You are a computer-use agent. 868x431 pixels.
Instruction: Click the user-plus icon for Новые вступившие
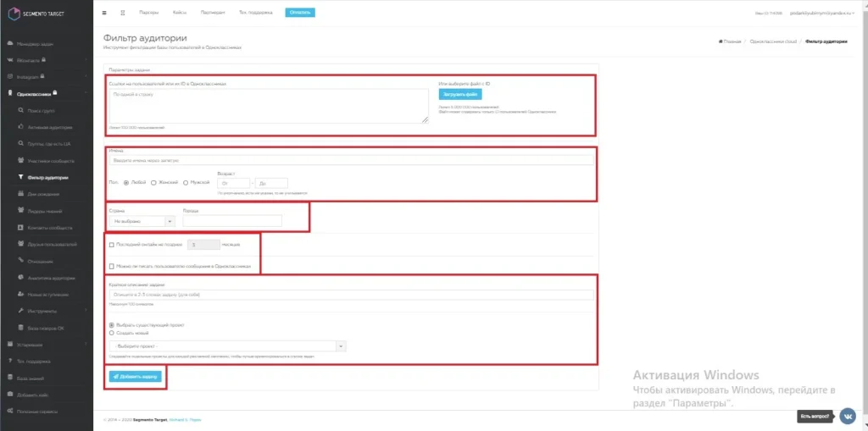coord(20,295)
